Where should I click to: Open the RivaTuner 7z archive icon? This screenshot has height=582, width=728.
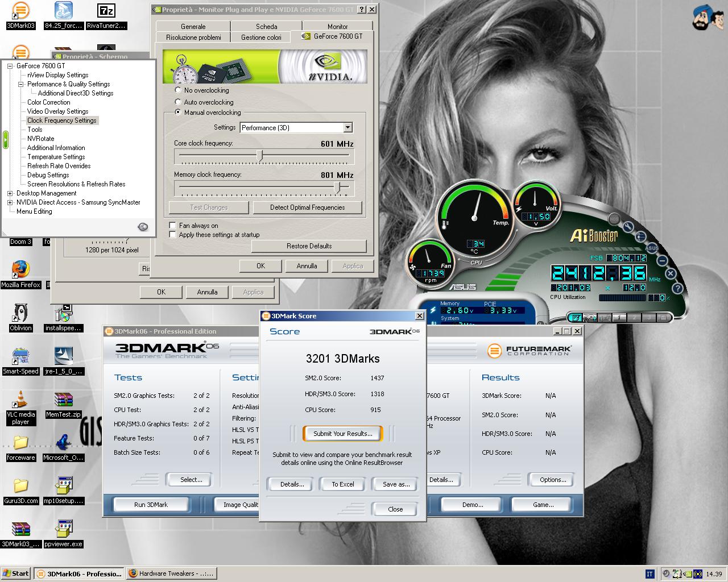pyautogui.click(x=106, y=15)
